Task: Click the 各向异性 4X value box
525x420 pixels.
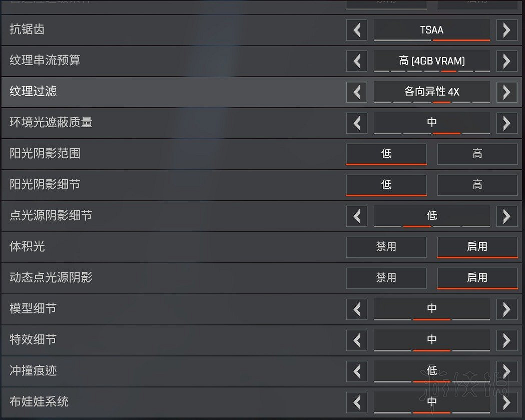Action: point(431,92)
